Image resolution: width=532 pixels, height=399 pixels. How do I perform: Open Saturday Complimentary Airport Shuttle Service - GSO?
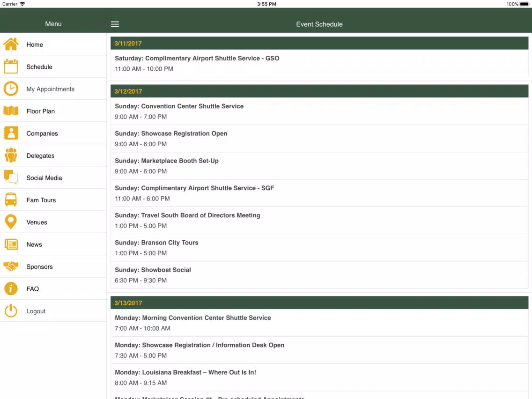[319, 63]
